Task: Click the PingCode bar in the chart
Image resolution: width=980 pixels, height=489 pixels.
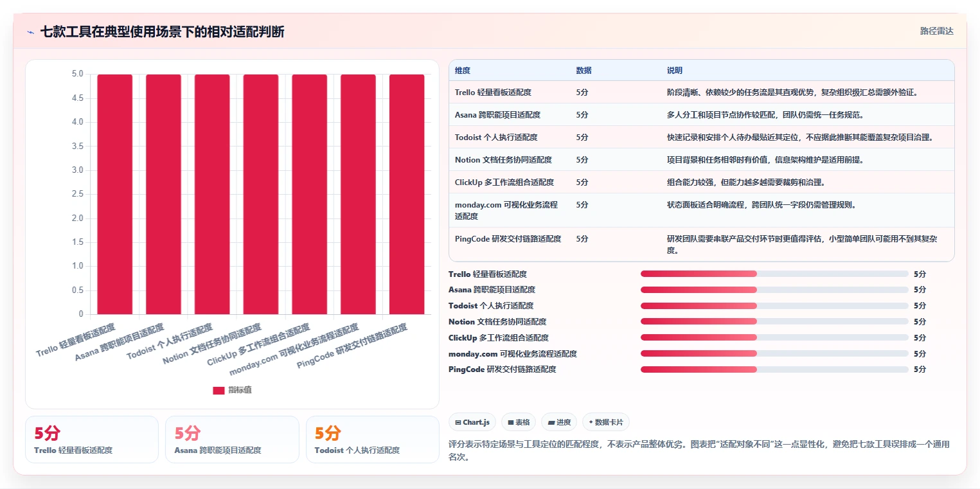Action: 407,194
